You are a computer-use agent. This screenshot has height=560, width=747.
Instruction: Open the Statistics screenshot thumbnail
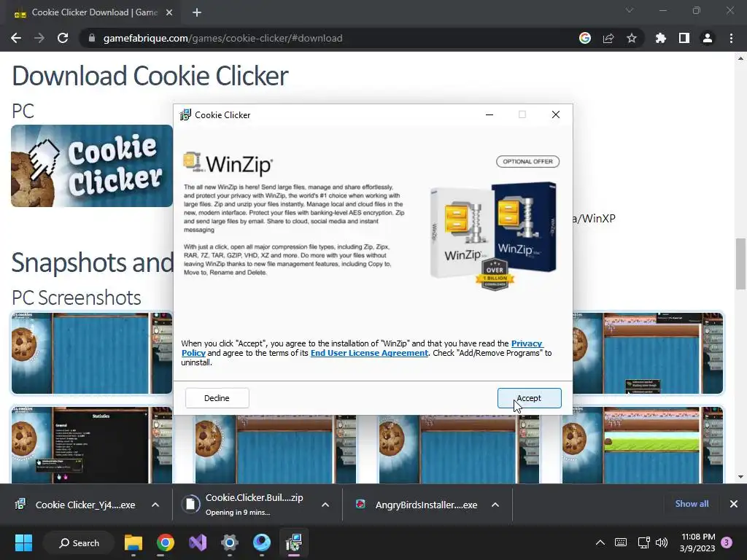click(x=92, y=445)
